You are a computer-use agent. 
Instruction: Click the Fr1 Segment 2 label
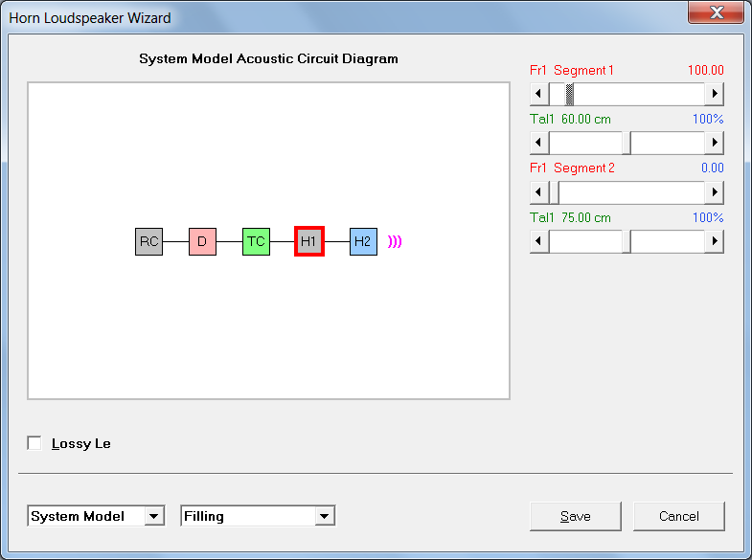point(572,168)
